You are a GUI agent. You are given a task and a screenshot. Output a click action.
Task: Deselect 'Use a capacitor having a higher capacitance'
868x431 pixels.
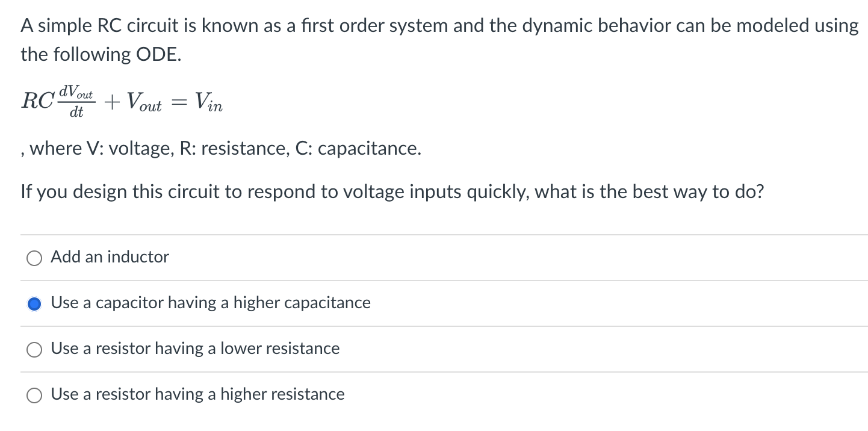click(x=34, y=303)
